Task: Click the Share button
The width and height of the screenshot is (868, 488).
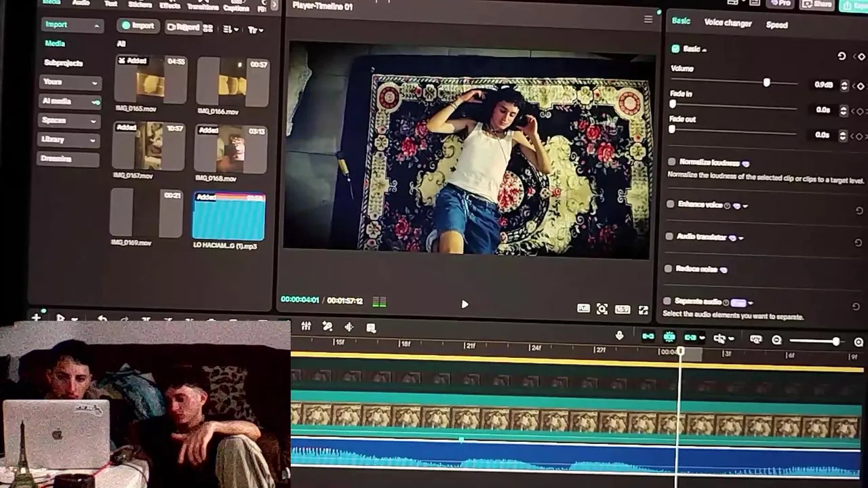Action: click(x=816, y=4)
